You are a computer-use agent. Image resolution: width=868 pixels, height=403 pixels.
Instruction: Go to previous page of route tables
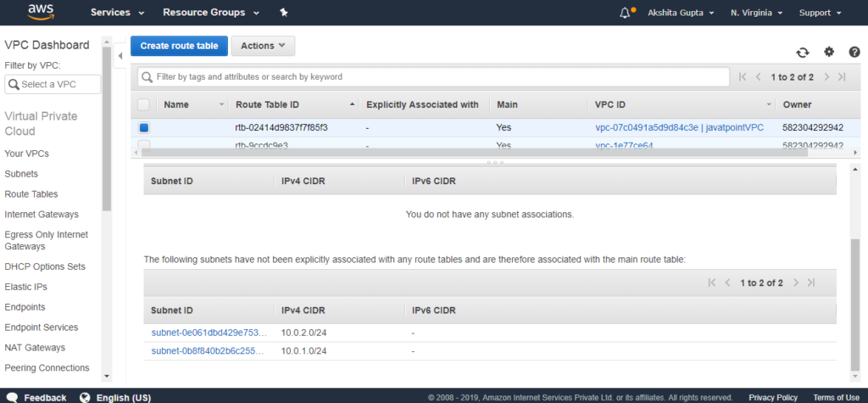(x=759, y=77)
